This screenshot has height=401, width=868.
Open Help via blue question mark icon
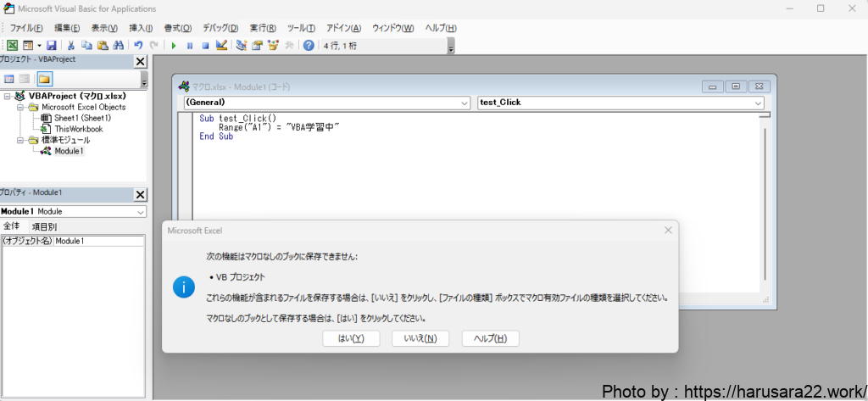click(x=309, y=45)
